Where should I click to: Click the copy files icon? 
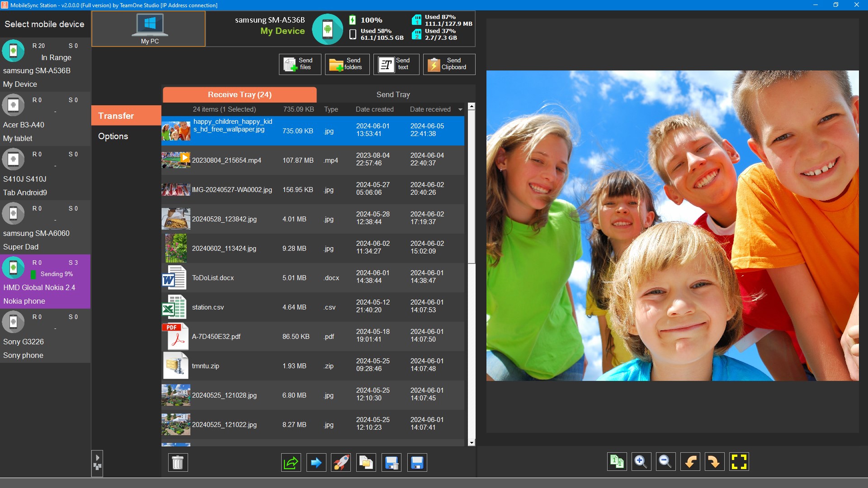coord(366,462)
